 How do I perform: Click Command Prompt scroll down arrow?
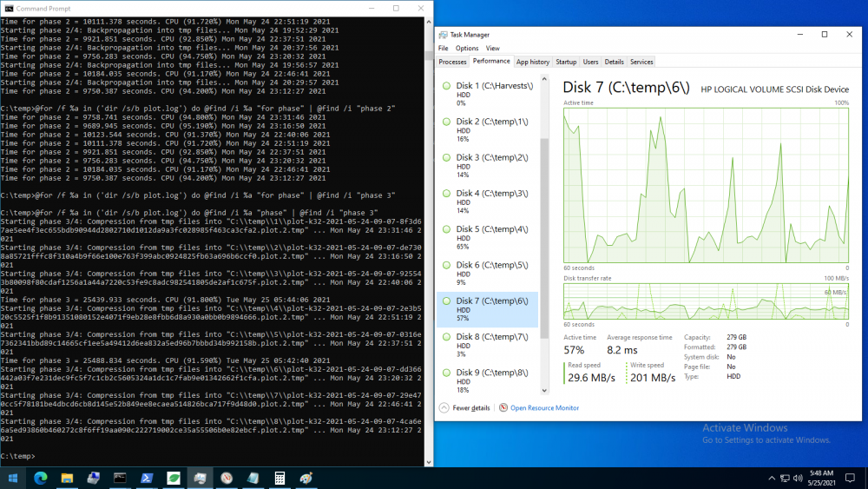click(x=429, y=462)
